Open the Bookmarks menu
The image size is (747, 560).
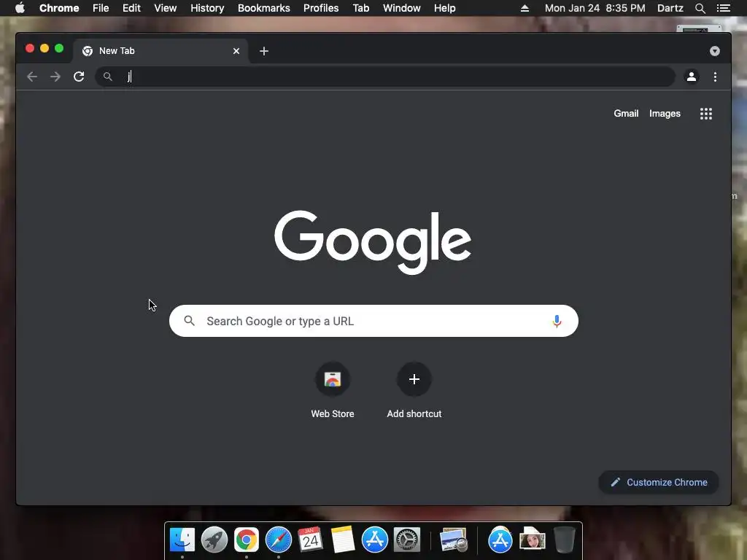[x=264, y=8]
